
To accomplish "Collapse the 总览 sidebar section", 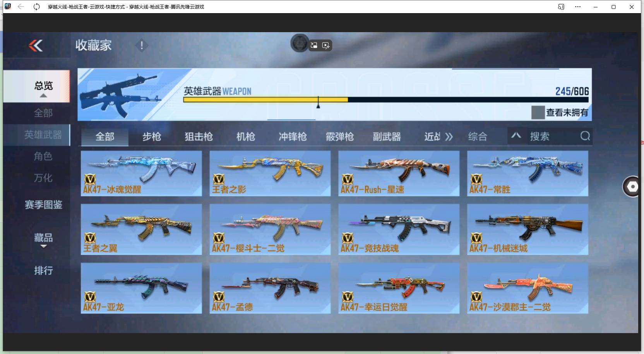I will coord(43,96).
